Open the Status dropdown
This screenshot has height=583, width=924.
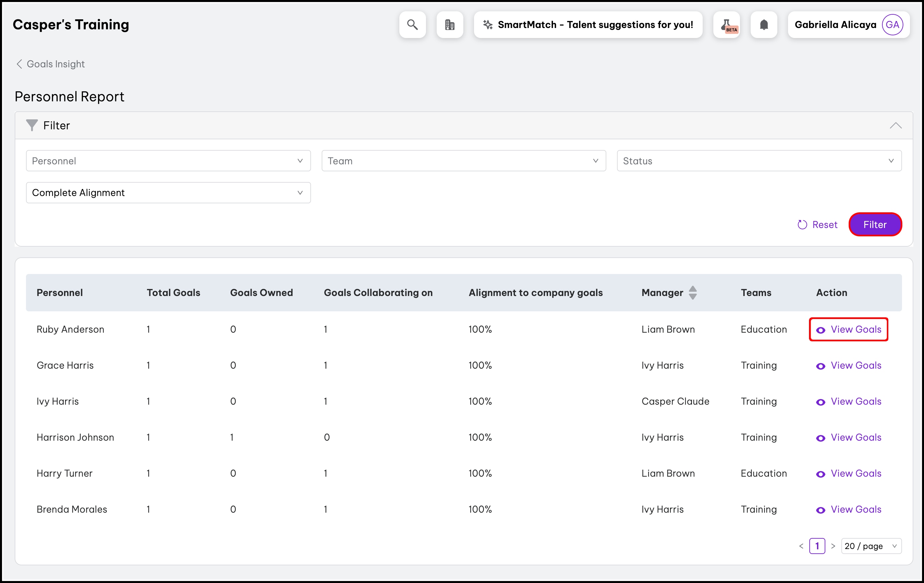tap(759, 161)
